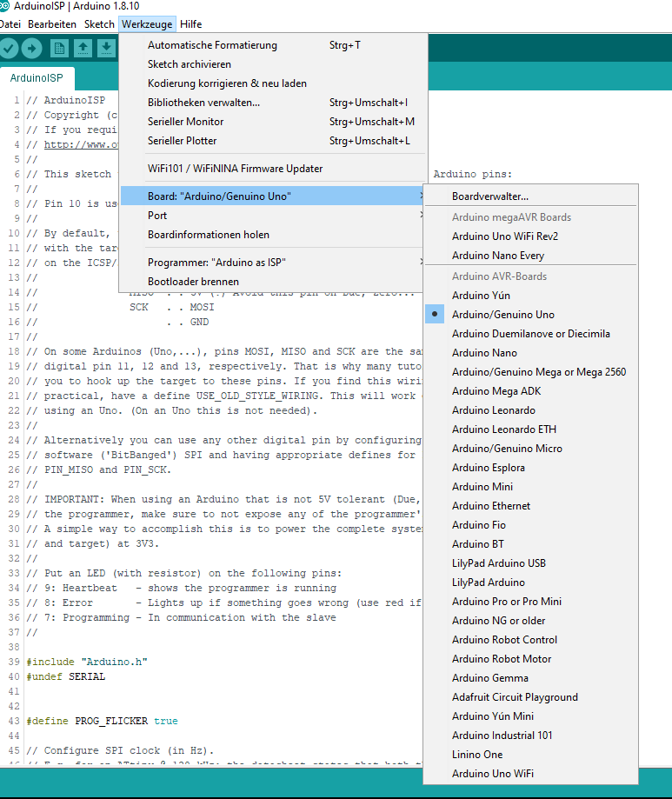Viewport: 672px width, 799px height.
Task: Click the #include "Arduino.h" code line
Action: [87, 662]
